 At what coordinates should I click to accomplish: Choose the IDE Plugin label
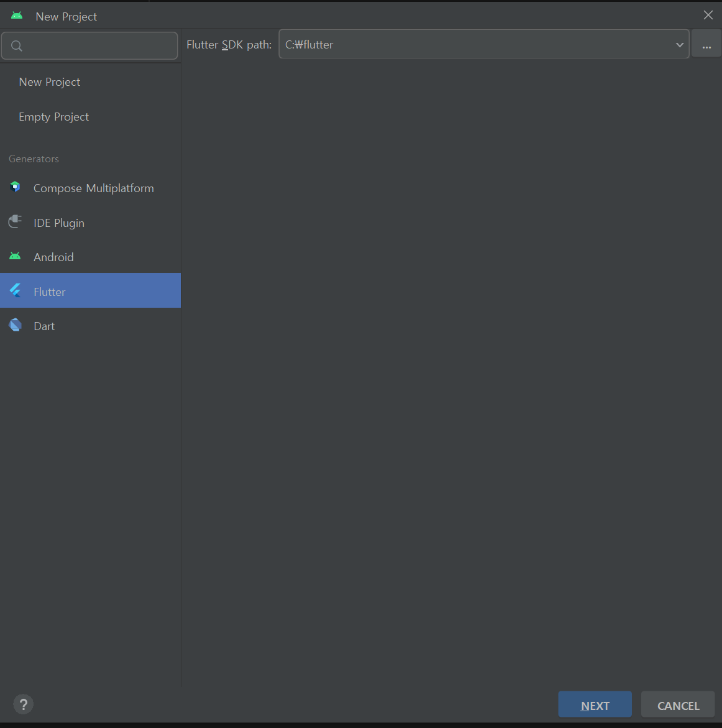point(59,223)
